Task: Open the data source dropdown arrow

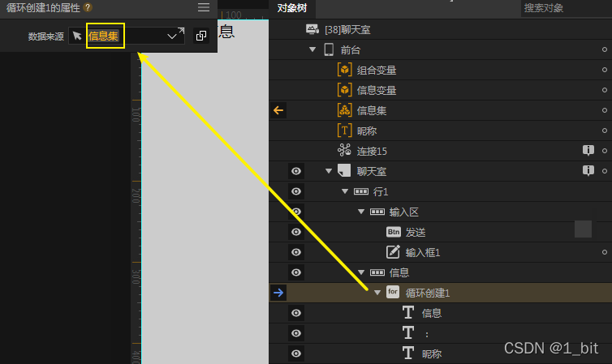Action: [x=172, y=36]
